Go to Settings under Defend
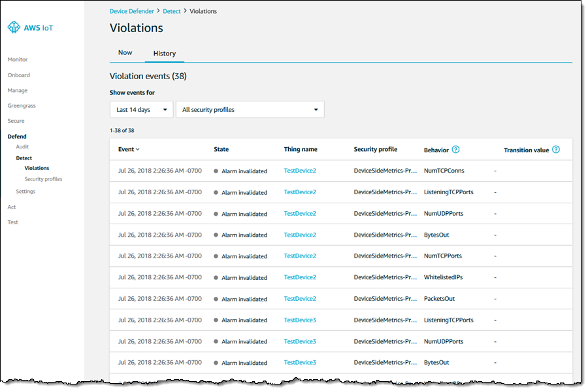588x391 pixels. coord(25,192)
